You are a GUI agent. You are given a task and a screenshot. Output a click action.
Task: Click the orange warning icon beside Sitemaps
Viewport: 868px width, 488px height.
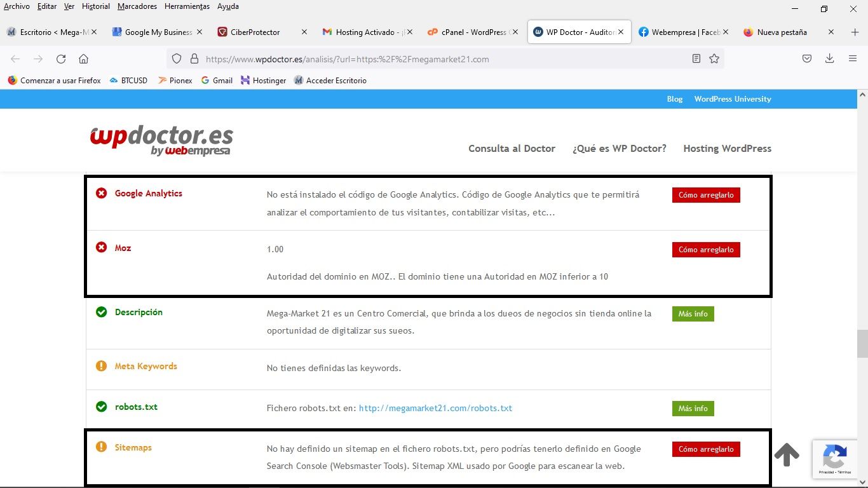point(101,447)
